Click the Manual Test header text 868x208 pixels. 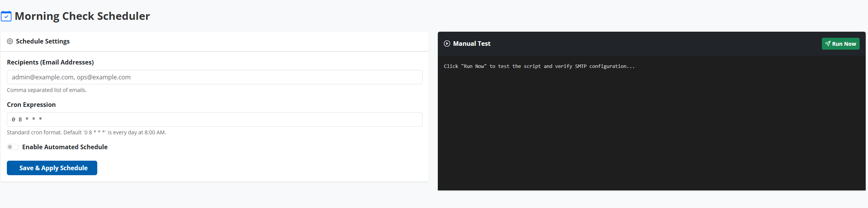pos(472,44)
